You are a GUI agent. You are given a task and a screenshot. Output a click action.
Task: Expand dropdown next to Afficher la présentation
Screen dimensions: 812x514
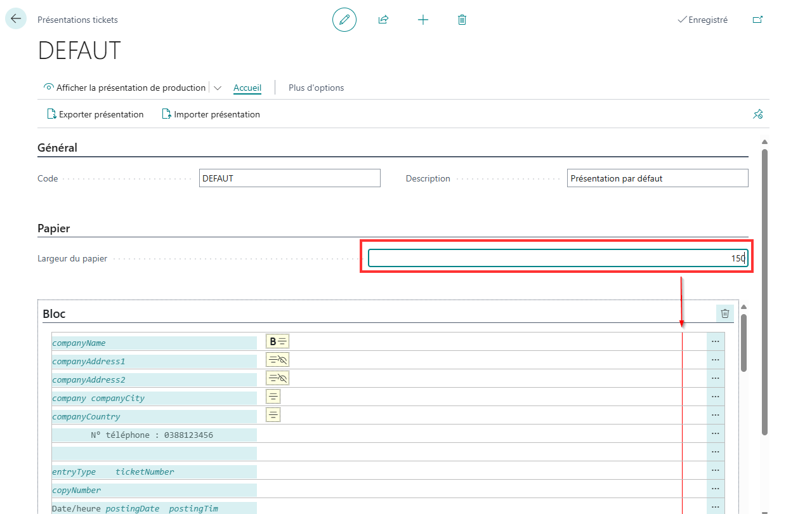click(218, 88)
